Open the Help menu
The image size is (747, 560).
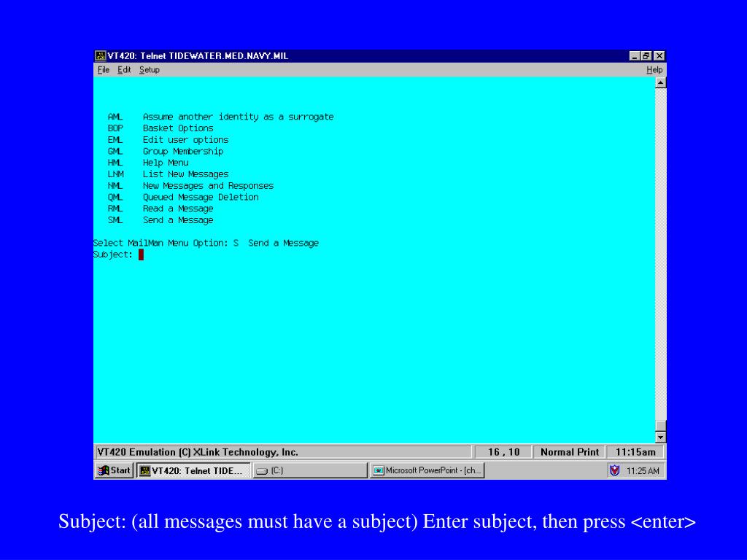pos(654,70)
